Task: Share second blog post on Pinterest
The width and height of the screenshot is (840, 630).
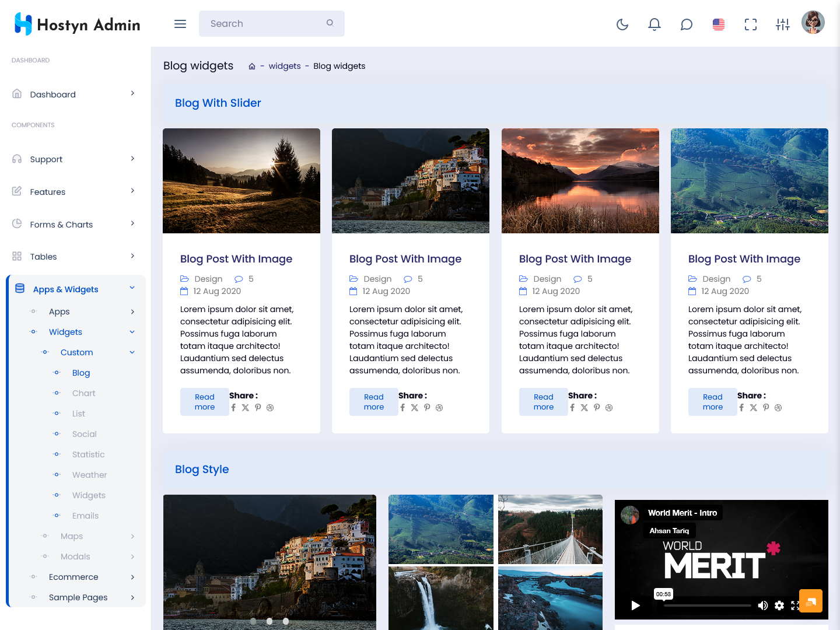Action: [x=427, y=408]
